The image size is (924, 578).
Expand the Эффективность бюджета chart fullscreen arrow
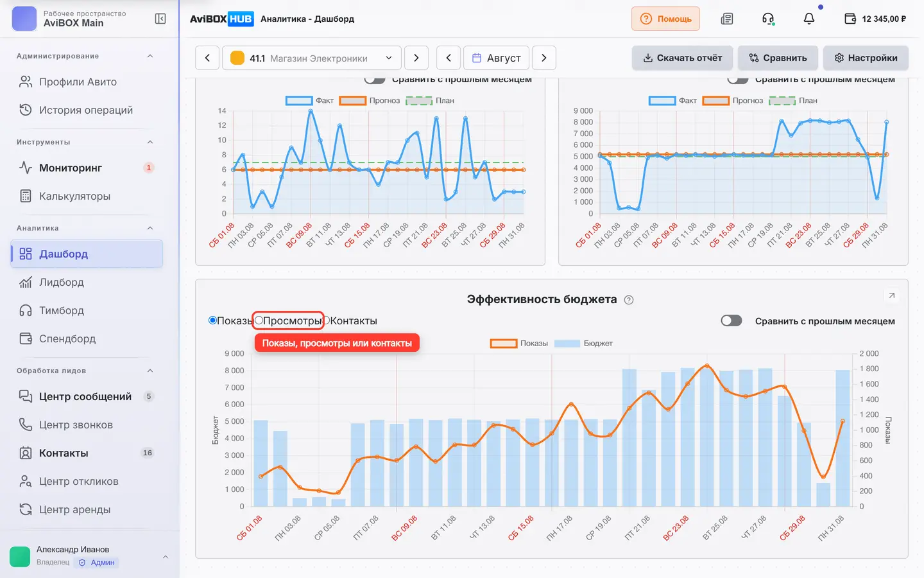891,295
